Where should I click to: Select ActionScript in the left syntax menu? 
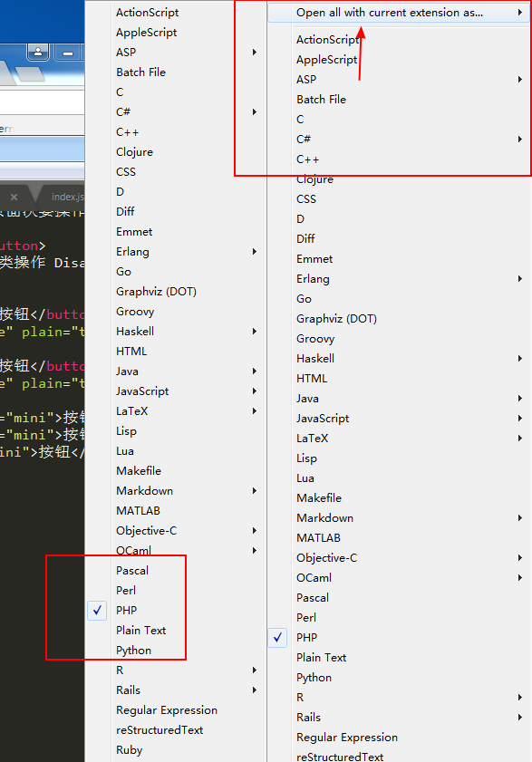[148, 13]
